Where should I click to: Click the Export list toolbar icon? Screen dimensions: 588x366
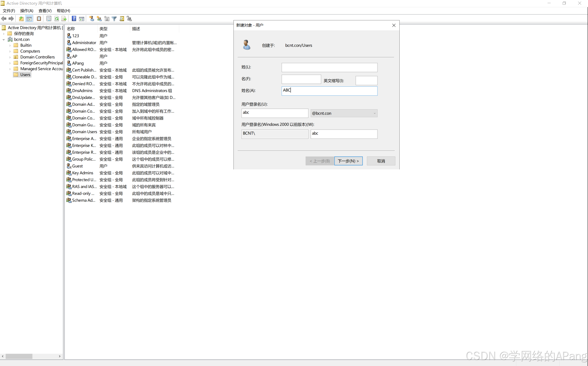tap(64, 19)
